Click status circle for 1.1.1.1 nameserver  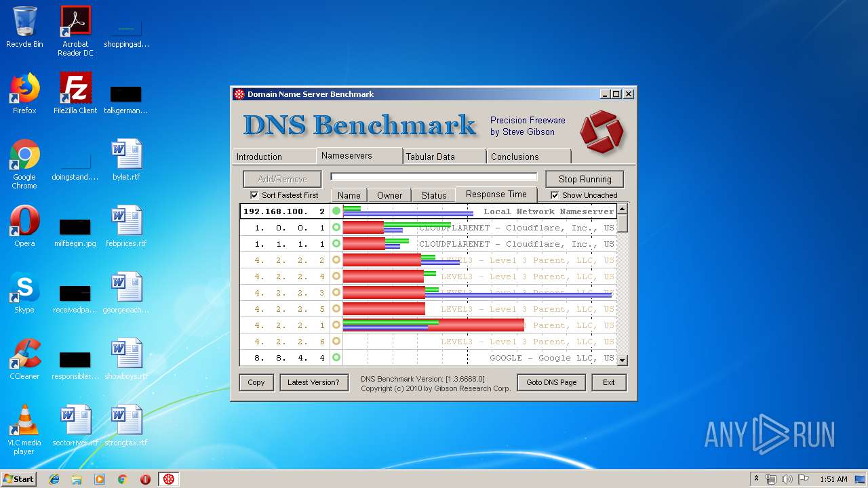click(x=336, y=244)
